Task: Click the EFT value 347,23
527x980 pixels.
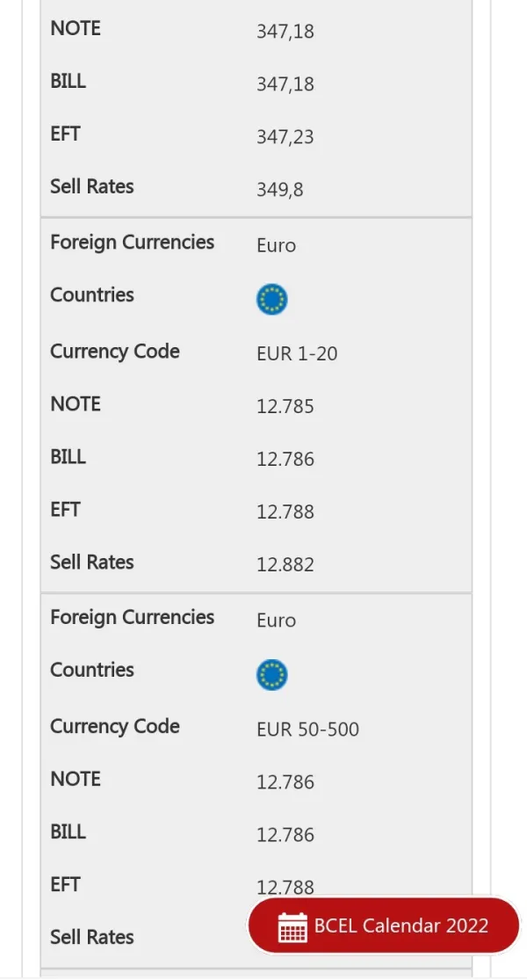Action: [x=285, y=137]
